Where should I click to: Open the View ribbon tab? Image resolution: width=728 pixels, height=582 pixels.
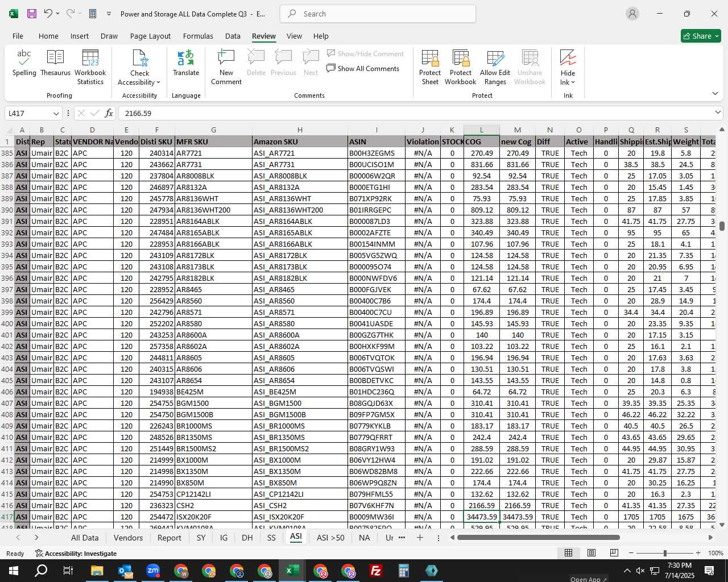(x=294, y=36)
